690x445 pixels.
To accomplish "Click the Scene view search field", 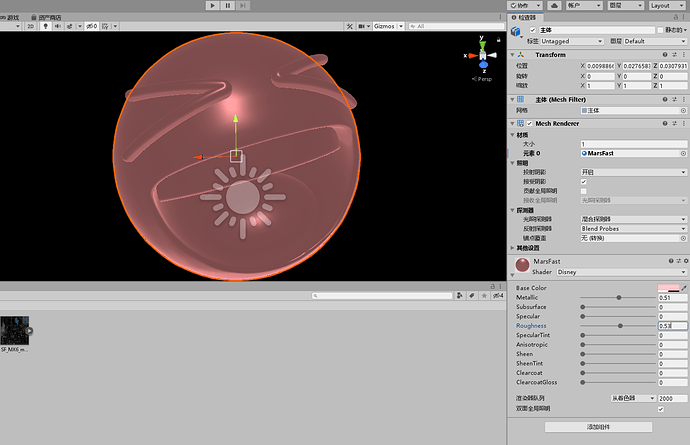I will 455,26.
